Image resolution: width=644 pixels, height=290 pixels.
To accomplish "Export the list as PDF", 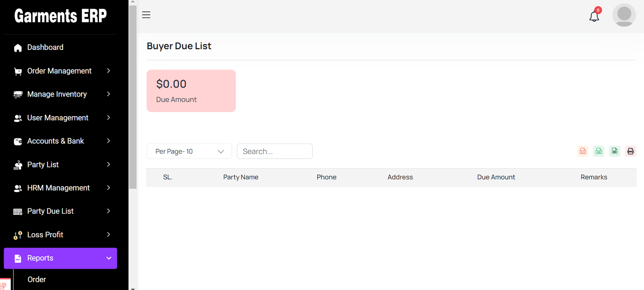I will pyautogui.click(x=582, y=151).
